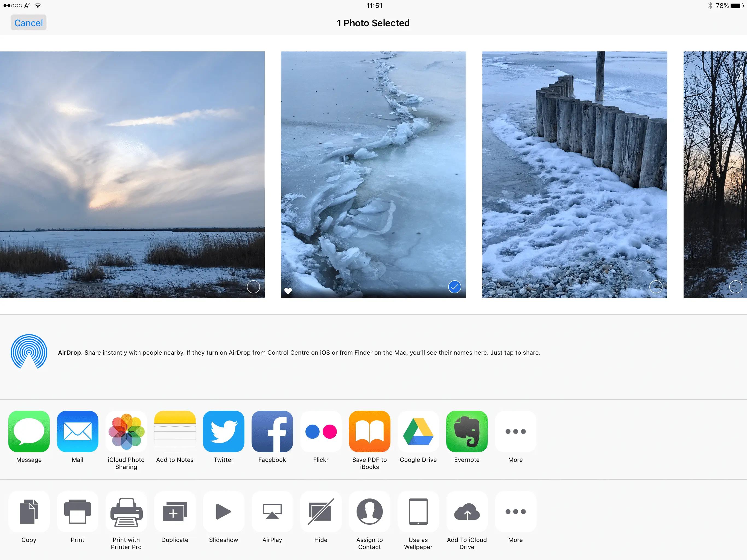The height and width of the screenshot is (560, 747).
Task: Tap the bare trees photo thumbnail
Action: pos(714,169)
